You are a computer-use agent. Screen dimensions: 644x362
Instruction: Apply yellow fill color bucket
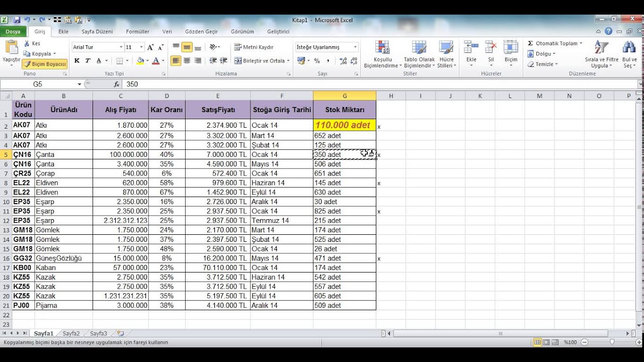[140, 61]
